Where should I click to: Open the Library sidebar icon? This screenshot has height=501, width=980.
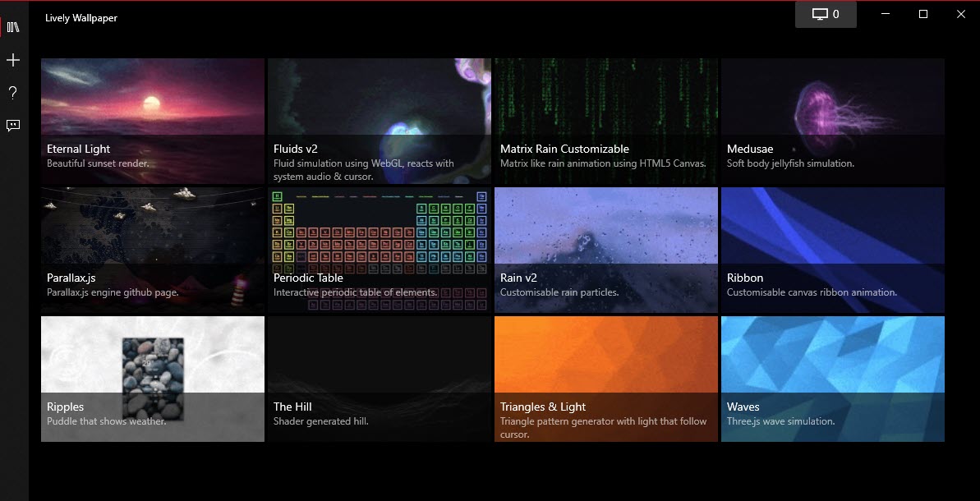pos(13,27)
